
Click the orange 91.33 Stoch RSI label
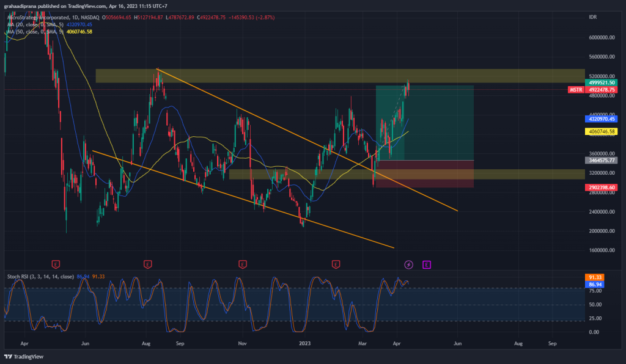(x=594, y=277)
